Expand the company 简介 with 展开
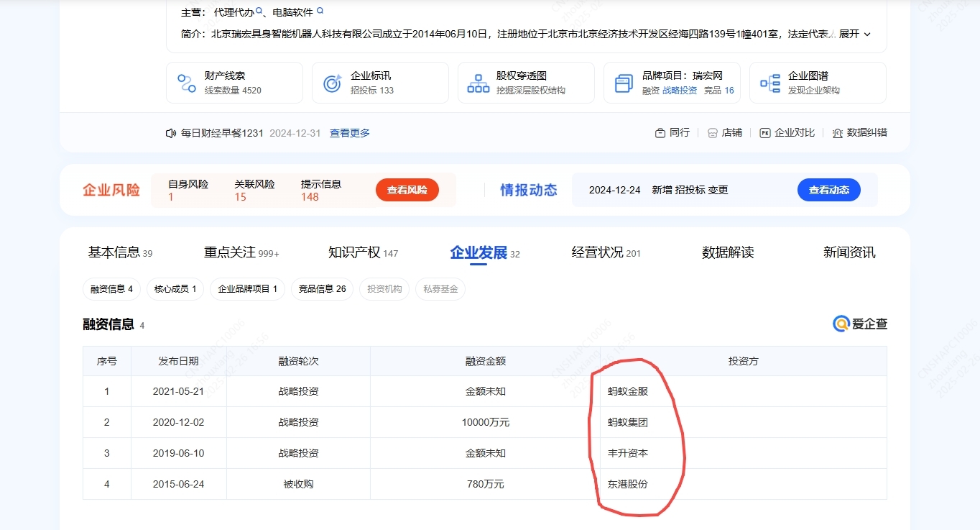 pyautogui.click(x=855, y=34)
